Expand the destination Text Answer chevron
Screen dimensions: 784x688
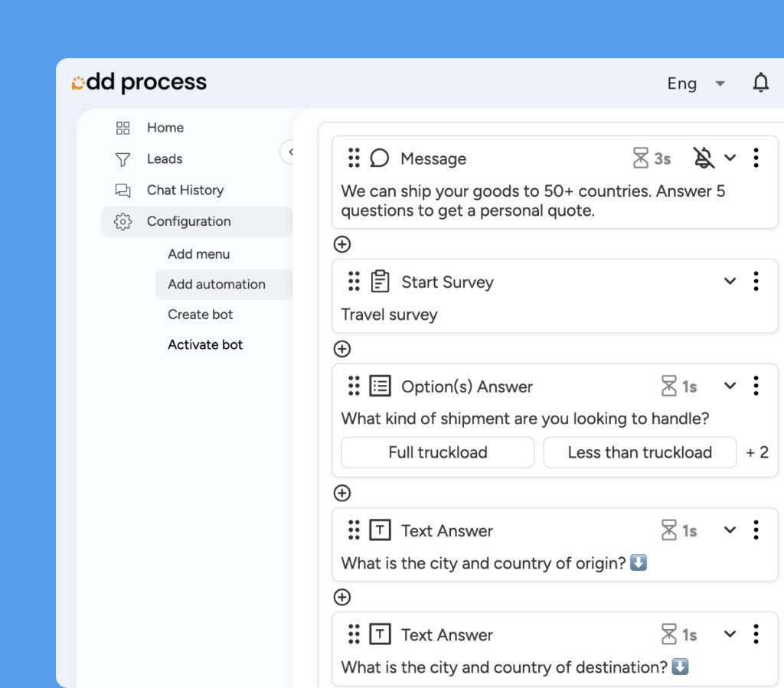click(x=730, y=634)
